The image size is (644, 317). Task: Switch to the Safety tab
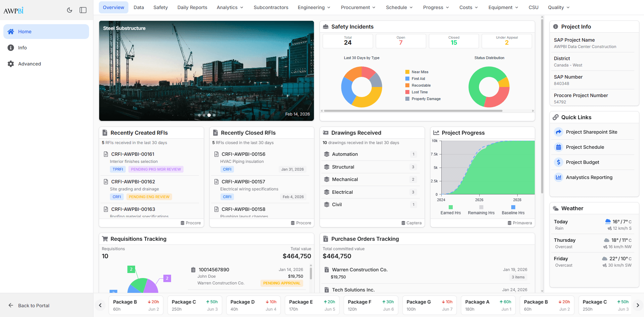coord(161,7)
